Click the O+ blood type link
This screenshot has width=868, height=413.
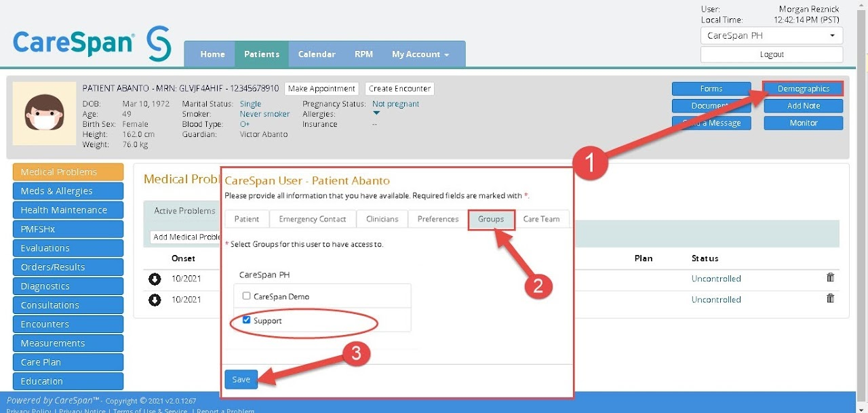245,124
